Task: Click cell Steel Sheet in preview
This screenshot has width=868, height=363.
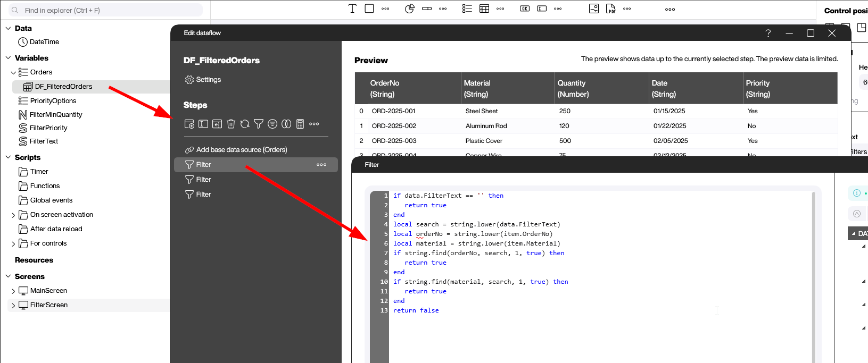Action: point(482,111)
